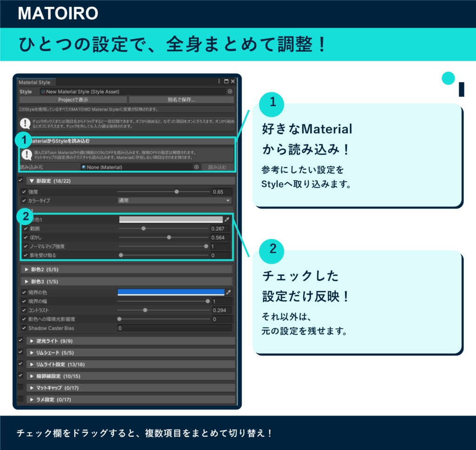Click the 影を受け取る slider handle
The height and width of the screenshot is (450, 476).
pyautogui.click(x=121, y=255)
